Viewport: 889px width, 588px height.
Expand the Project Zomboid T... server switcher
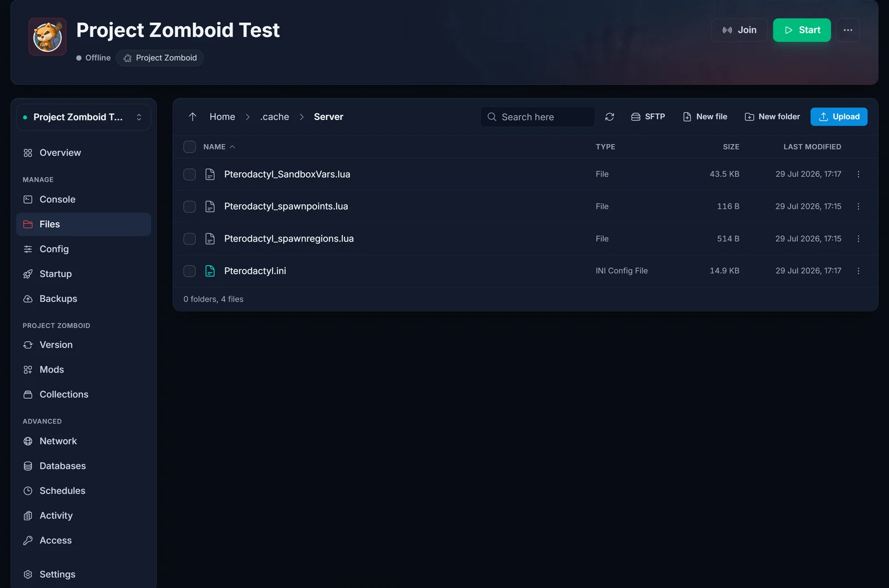pyautogui.click(x=83, y=117)
